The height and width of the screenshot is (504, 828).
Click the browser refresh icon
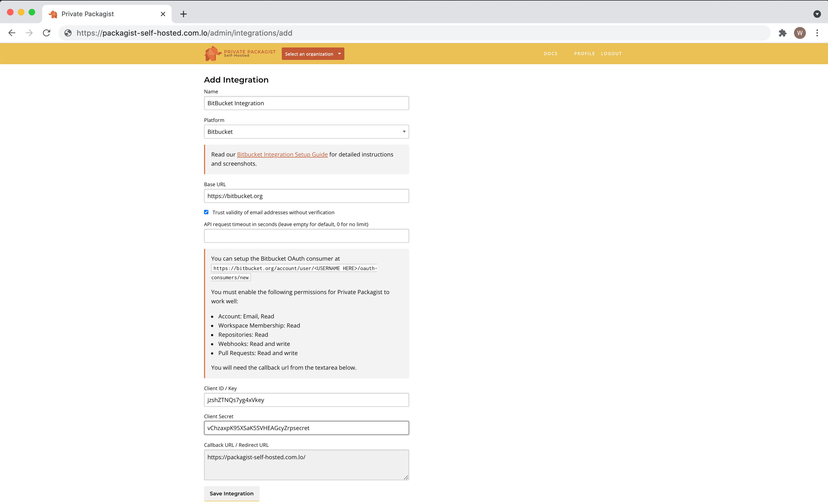click(x=46, y=33)
